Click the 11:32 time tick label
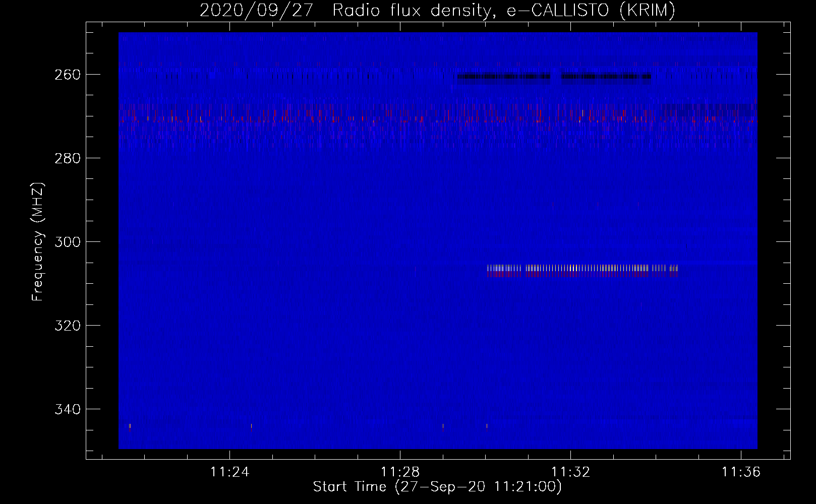 (x=570, y=472)
